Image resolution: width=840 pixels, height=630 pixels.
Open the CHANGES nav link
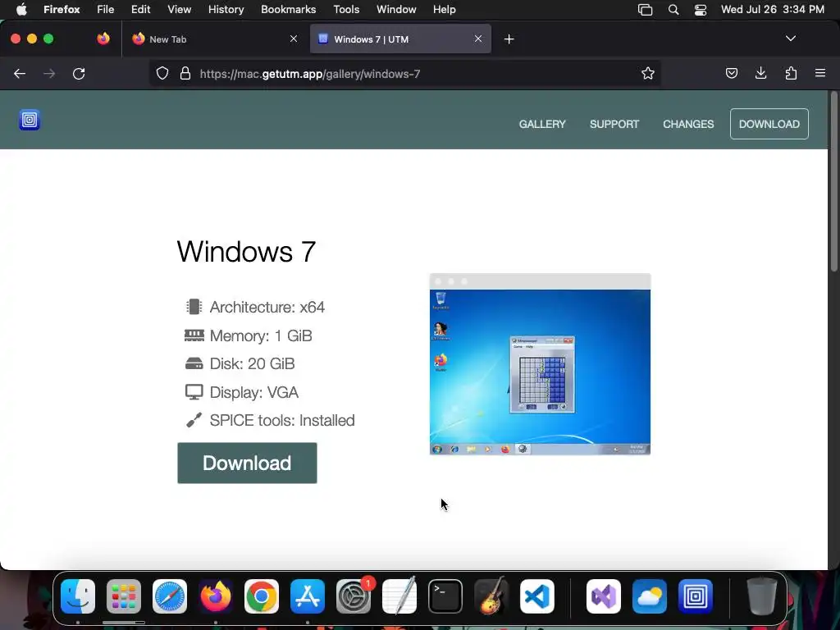click(688, 125)
